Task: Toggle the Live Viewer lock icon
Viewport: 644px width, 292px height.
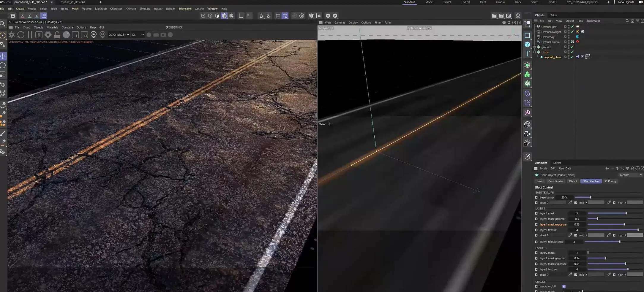Action: coord(57,35)
